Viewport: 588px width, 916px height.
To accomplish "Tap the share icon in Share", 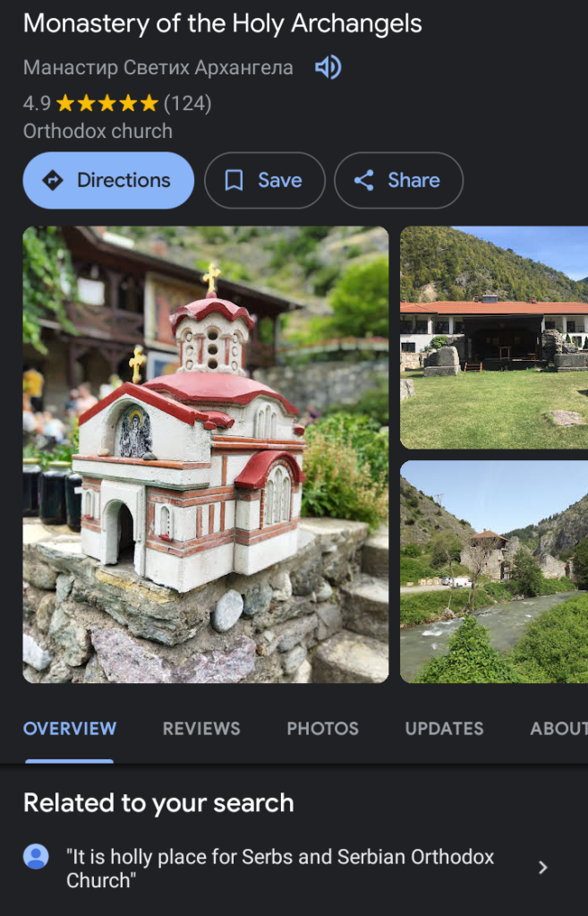I will pos(363,180).
